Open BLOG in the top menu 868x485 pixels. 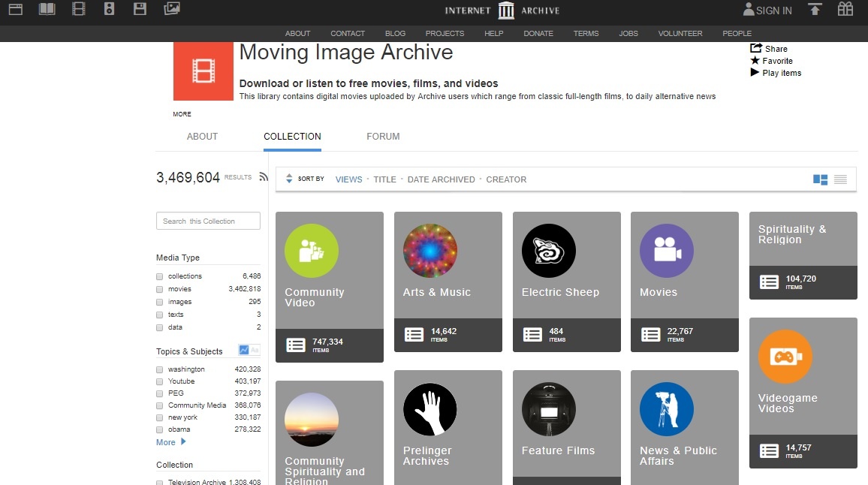[x=395, y=33]
